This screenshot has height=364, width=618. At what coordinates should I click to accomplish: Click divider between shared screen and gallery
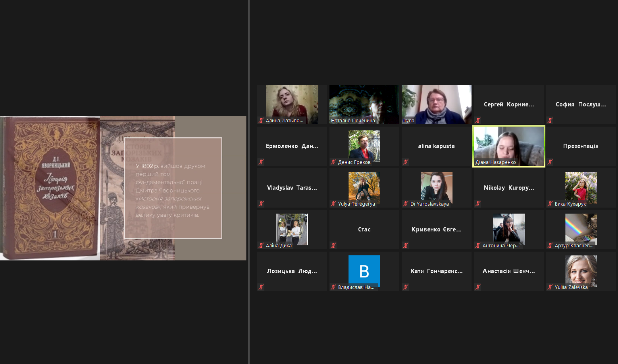(x=249, y=182)
